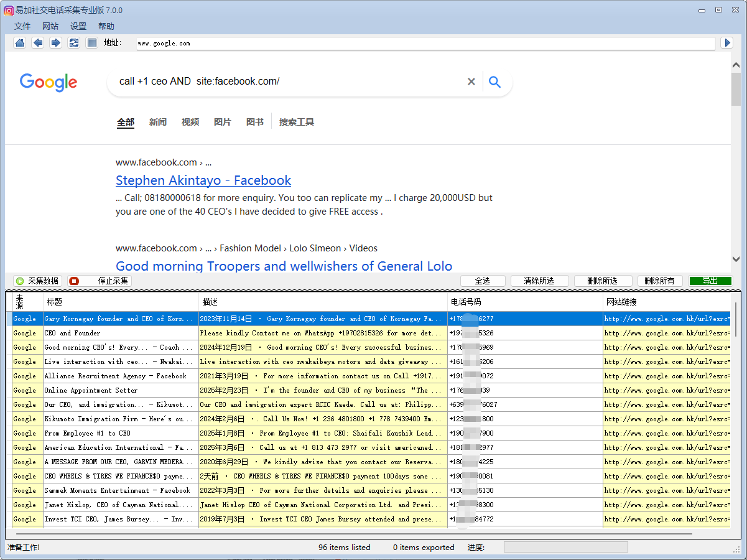
Task: Click the Google logo
Action: click(x=49, y=82)
